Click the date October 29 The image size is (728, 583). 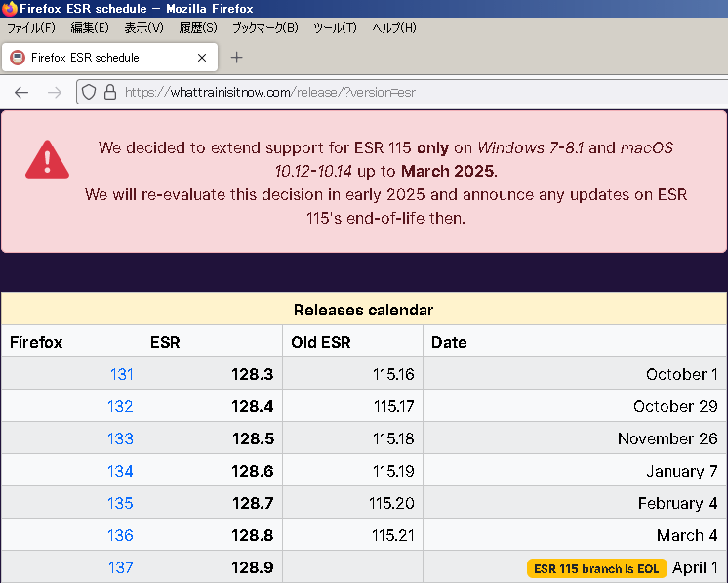pos(675,406)
